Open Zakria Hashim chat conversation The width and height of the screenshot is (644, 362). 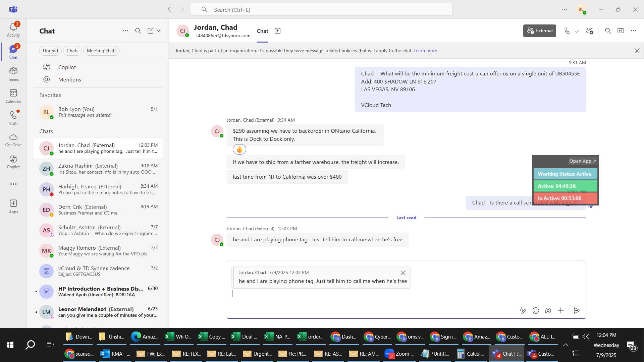[98, 169]
